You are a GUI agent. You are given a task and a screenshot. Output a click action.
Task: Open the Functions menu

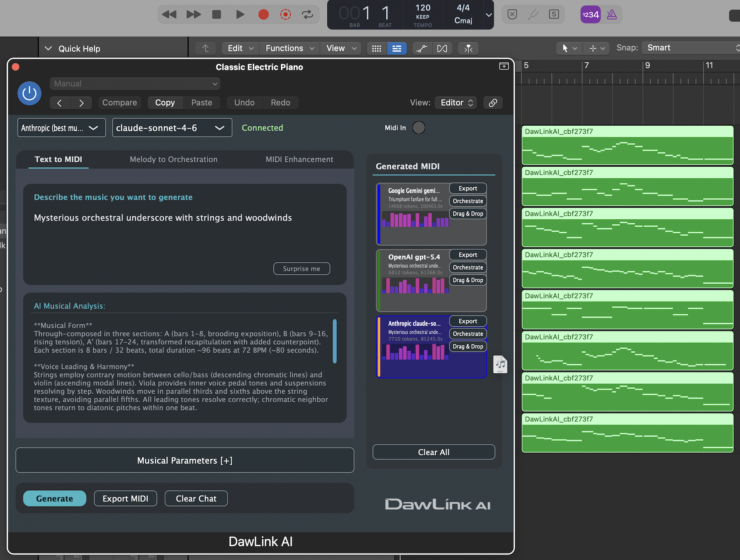[290, 49]
